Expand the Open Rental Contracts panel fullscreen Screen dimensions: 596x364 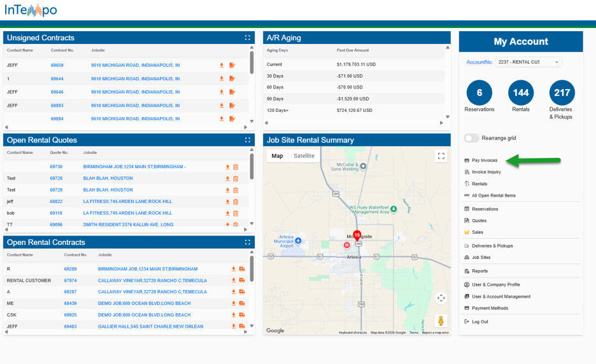[248, 242]
